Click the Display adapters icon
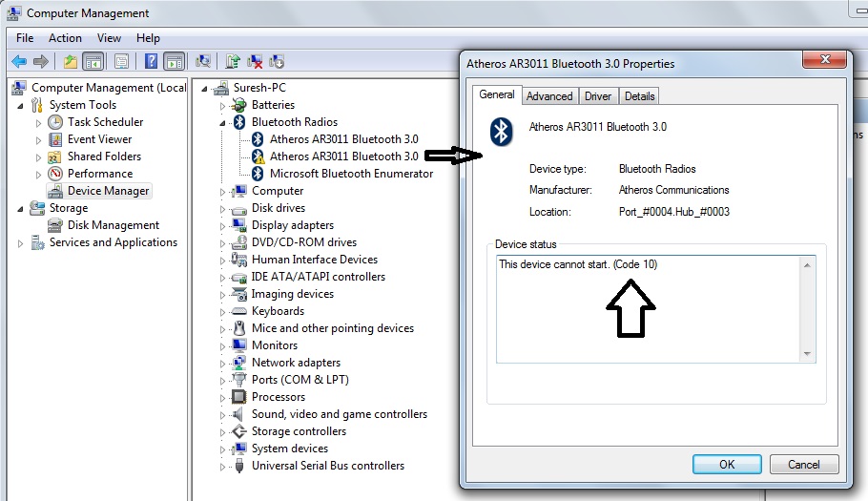Image resolution: width=868 pixels, height=501 pixels. (x=239, y=225)
